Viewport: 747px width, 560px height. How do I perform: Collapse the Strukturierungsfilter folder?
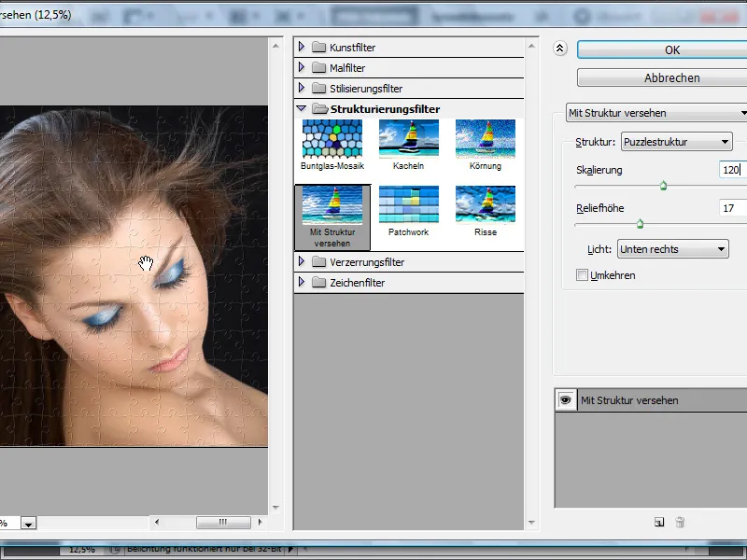[301, 108]
